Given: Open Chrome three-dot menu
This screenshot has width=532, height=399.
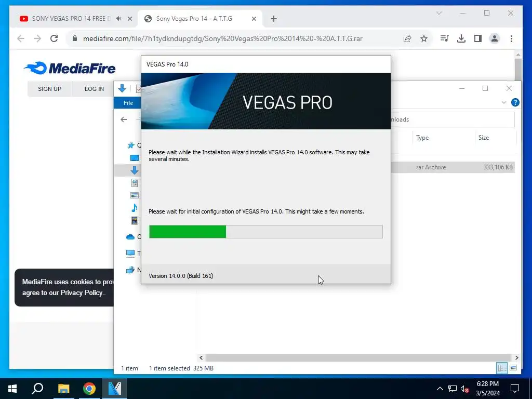Looking at the screenshot, I should click(x=511, y=38).
